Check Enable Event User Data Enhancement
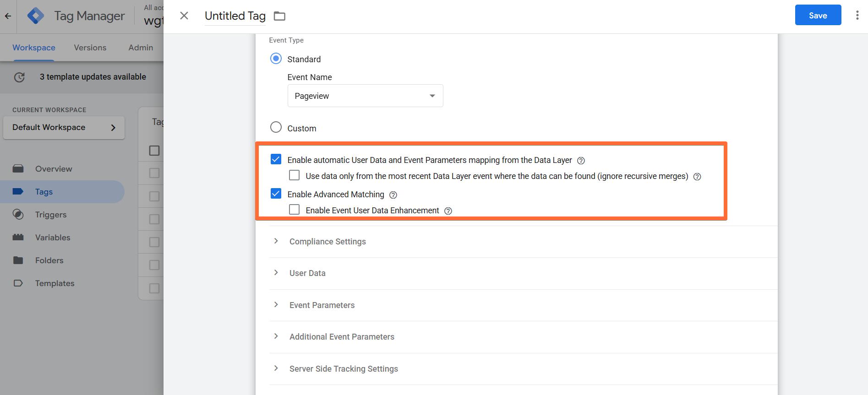Viewport: 868px width, 395px height. (294, 210)
